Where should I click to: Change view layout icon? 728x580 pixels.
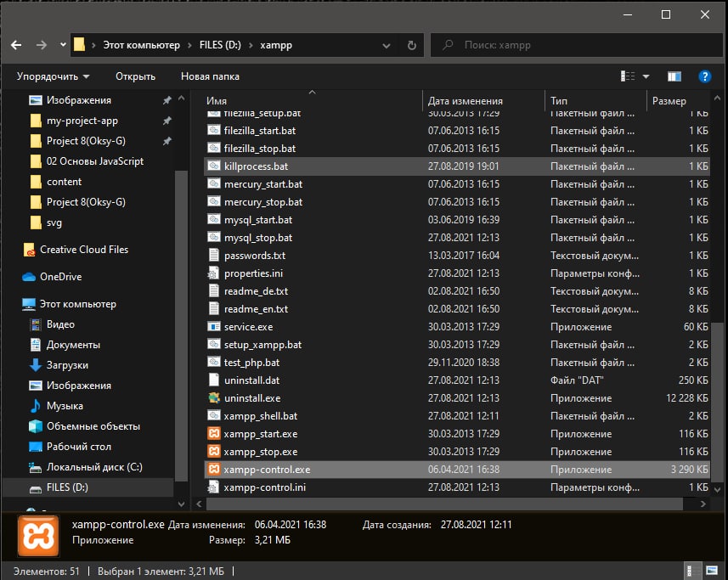[x=628, y=76]
